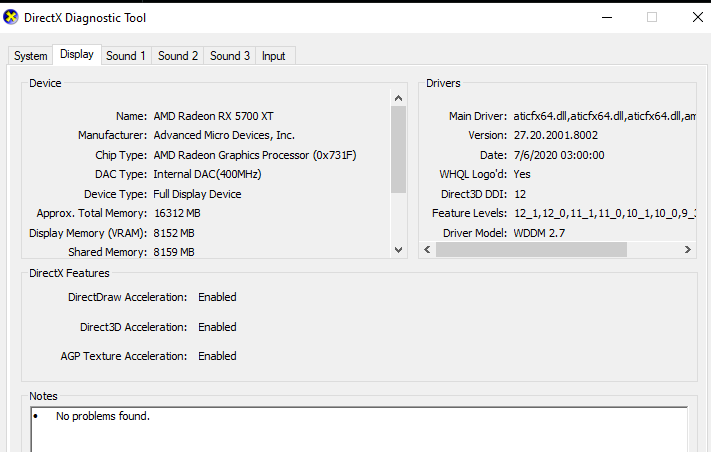This screenshot has height=452, width=711.
Task: Click the 'AGP Texture Acceleration:' label
Action: [124, 356]
